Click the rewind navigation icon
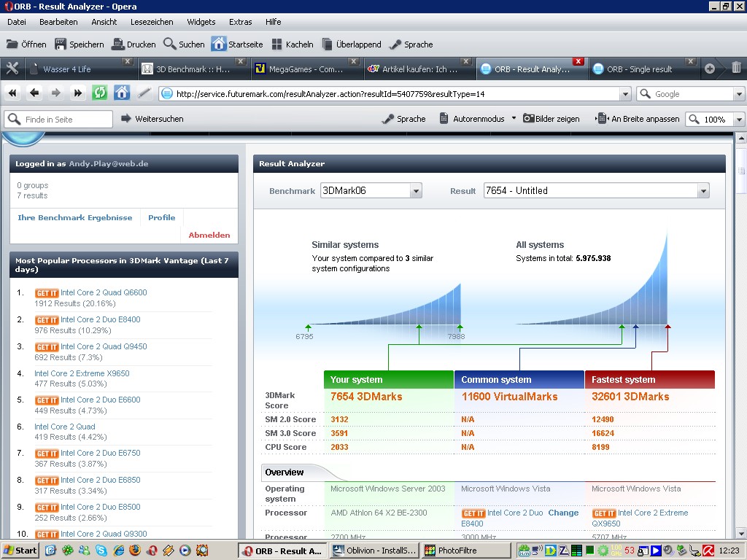This screenshot has height=560, width=747. 12,93
